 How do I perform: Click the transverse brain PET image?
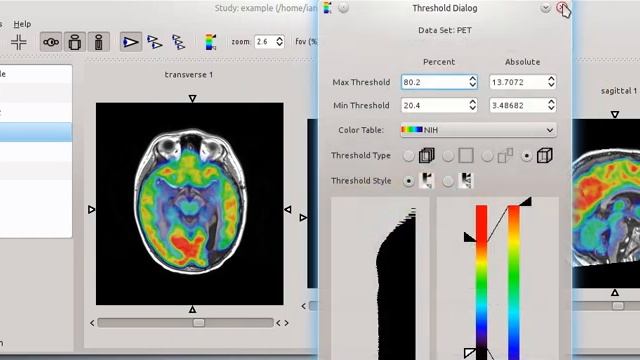pyautogui.click(x=190, y=204)
